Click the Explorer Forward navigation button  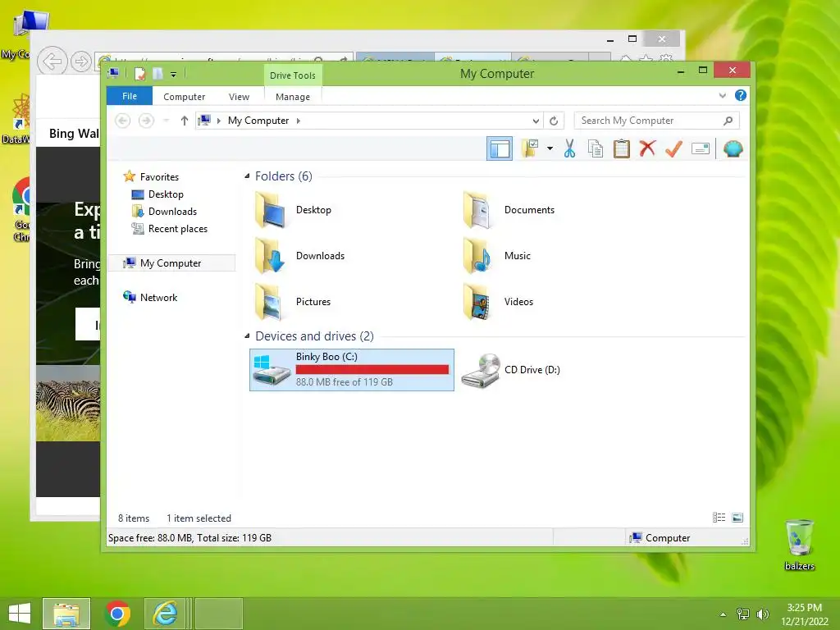[x=146, y=121]
